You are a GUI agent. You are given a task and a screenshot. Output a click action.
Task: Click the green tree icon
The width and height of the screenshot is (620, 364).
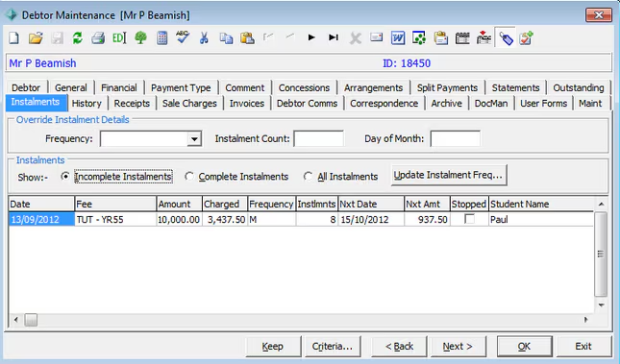click(x=140, y=38)
